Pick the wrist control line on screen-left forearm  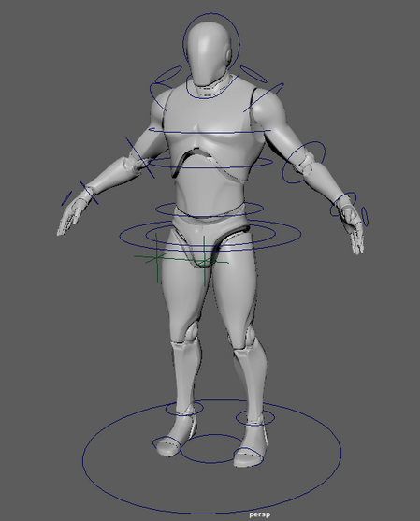89,193
